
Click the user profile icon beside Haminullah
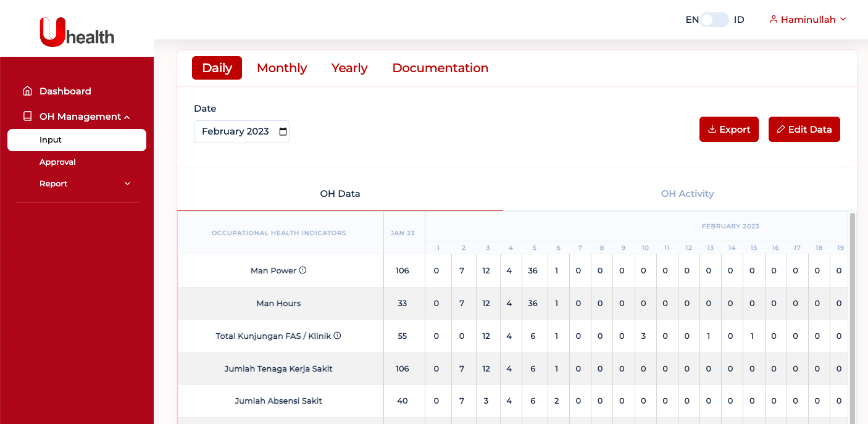(774, 19)
